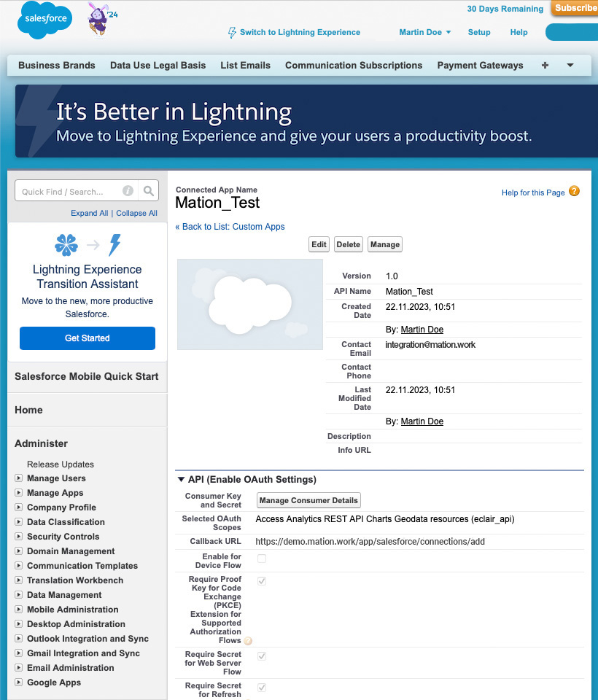The image size is (598, 700).
Task: Click the Delete button
Action: [x=349, y=244]
